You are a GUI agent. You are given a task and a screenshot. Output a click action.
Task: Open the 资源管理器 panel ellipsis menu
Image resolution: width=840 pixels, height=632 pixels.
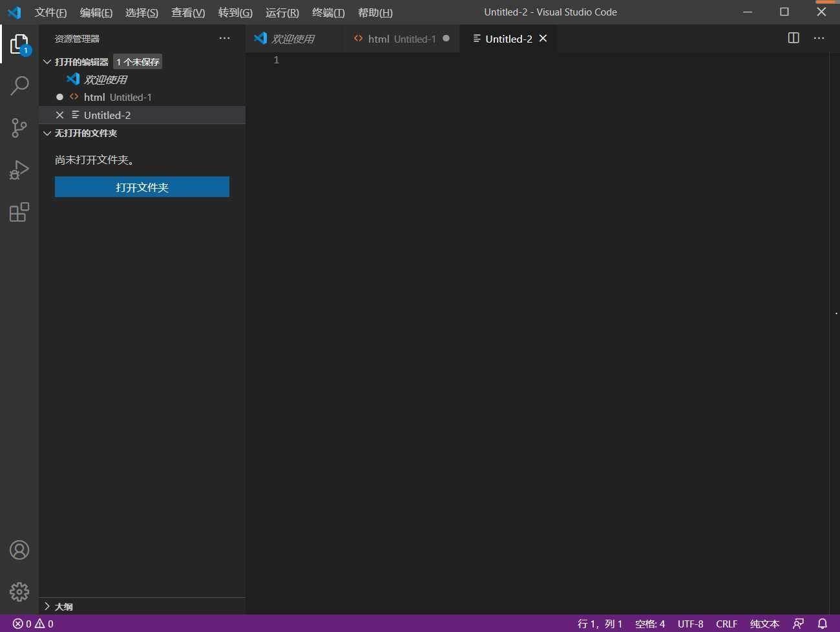click(224, 38)
